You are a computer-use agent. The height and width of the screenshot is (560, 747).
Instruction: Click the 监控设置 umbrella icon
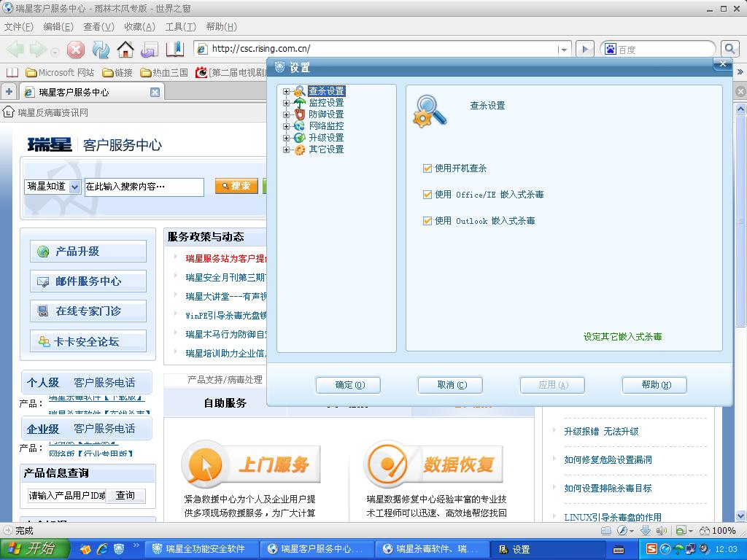[300, 102]
